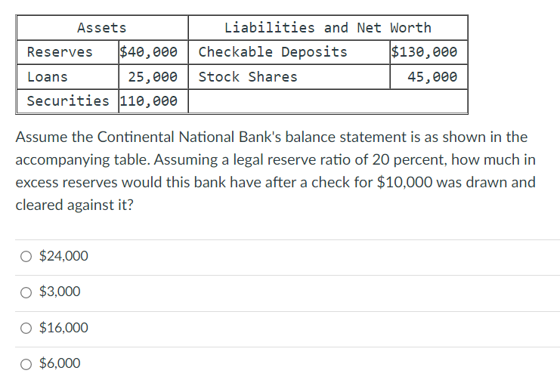The height and width of the screenshot is (392, 560).
Task: Select the $16,000 radio button
Action: pos(26,328)
